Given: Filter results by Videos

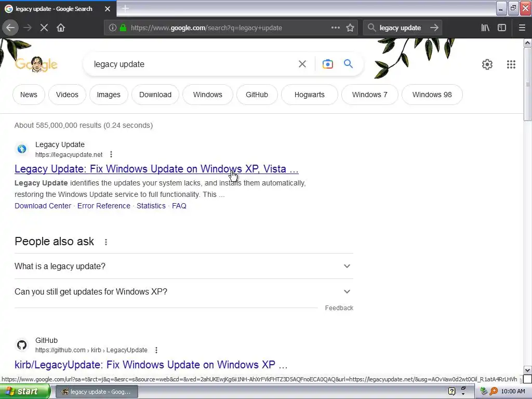Looking at the screenshot, I should 67,95.
